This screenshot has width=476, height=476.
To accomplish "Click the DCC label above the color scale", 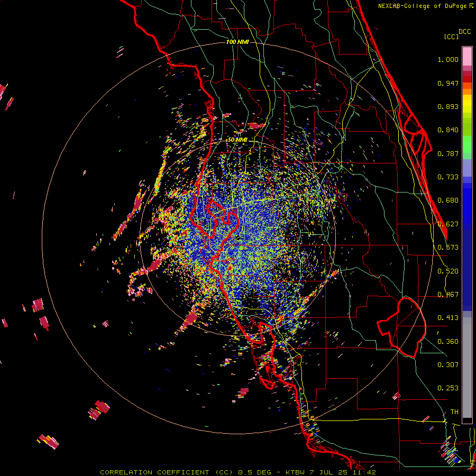I will 464,32.
